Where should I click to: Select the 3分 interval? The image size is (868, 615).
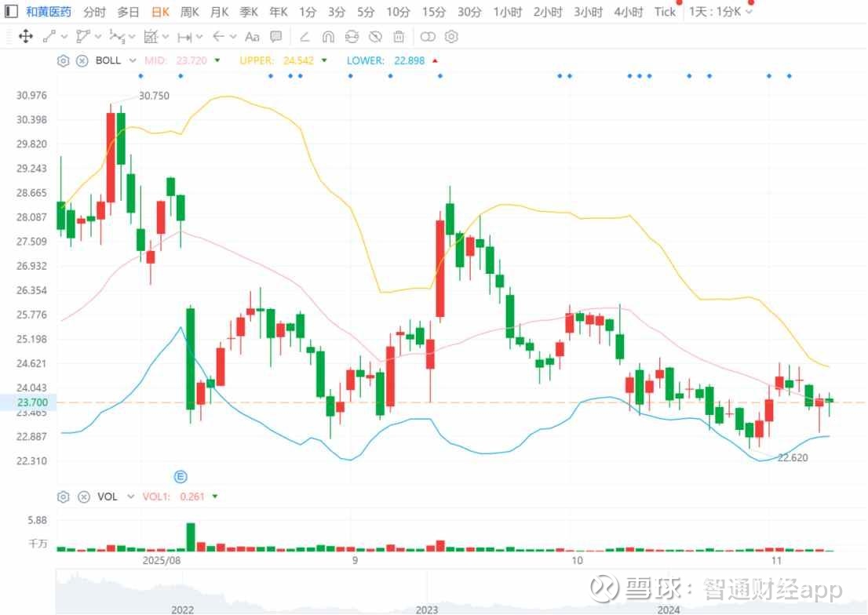pyautogui.click(x=337, y=12)
